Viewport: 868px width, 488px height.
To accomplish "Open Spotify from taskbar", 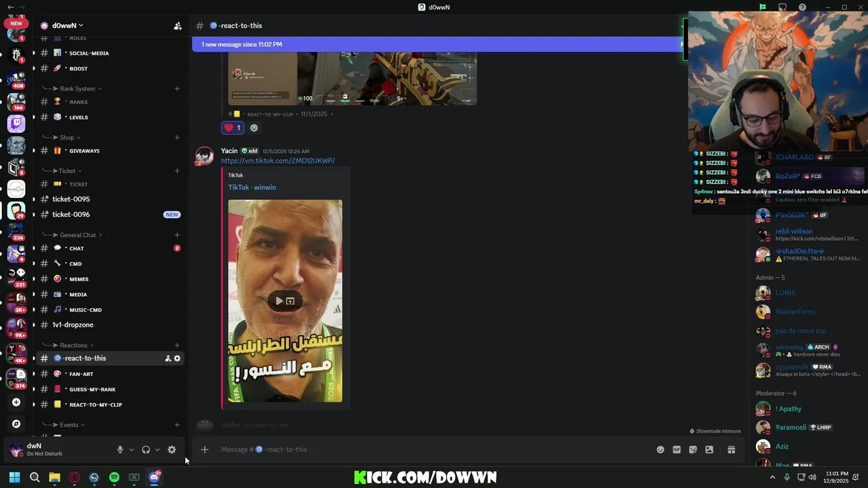I will tap(114, 477).
